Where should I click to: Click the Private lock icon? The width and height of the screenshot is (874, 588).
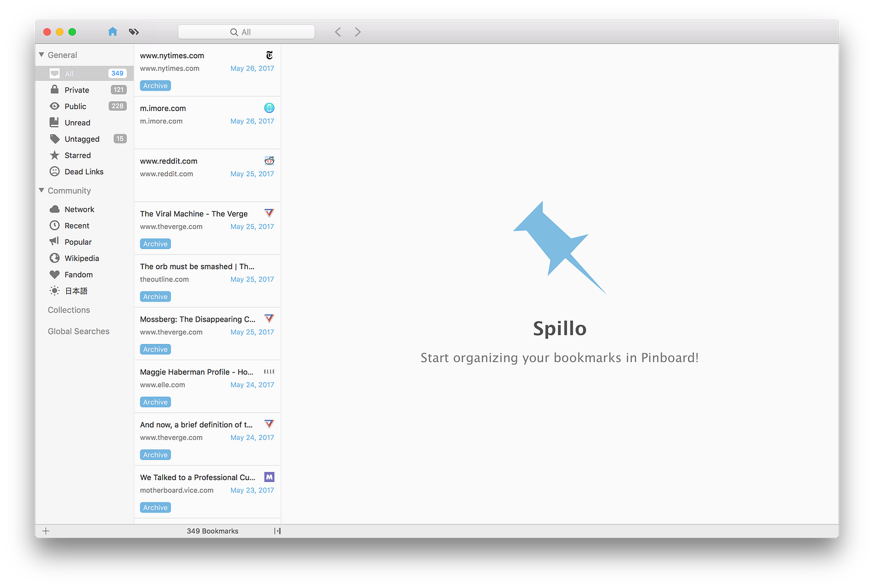55,89
